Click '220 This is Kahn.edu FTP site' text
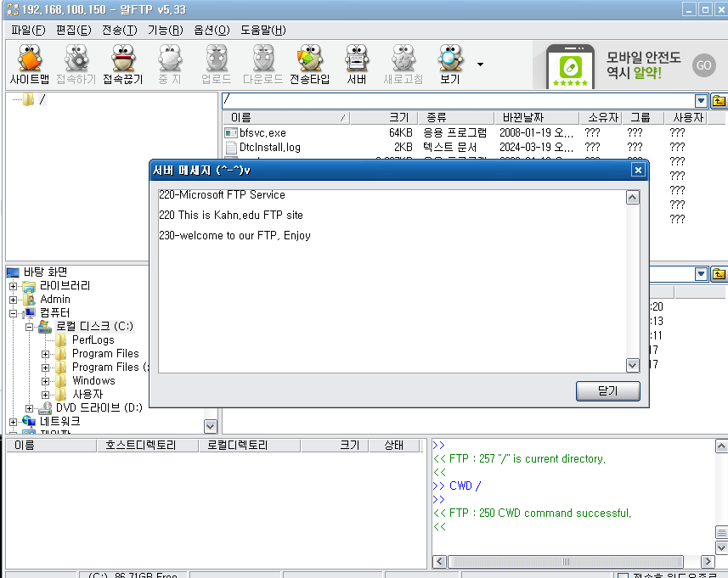Viewport: 728px width, 578px height. tap(231, 216)
